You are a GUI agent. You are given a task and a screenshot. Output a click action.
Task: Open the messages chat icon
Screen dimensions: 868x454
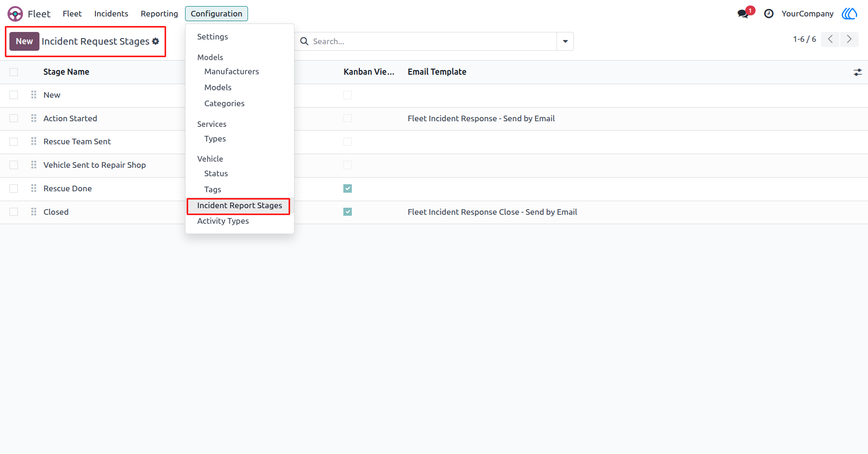(743, 14)
